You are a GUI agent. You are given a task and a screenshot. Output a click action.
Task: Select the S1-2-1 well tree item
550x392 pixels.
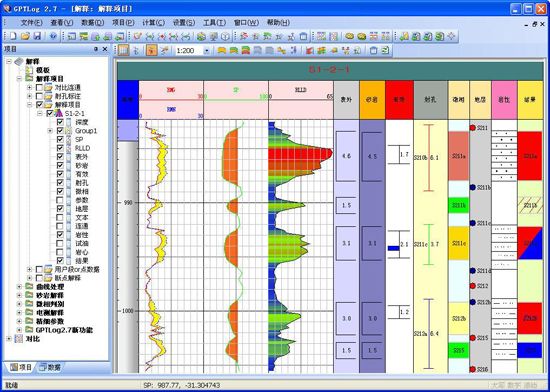[74, 113]
